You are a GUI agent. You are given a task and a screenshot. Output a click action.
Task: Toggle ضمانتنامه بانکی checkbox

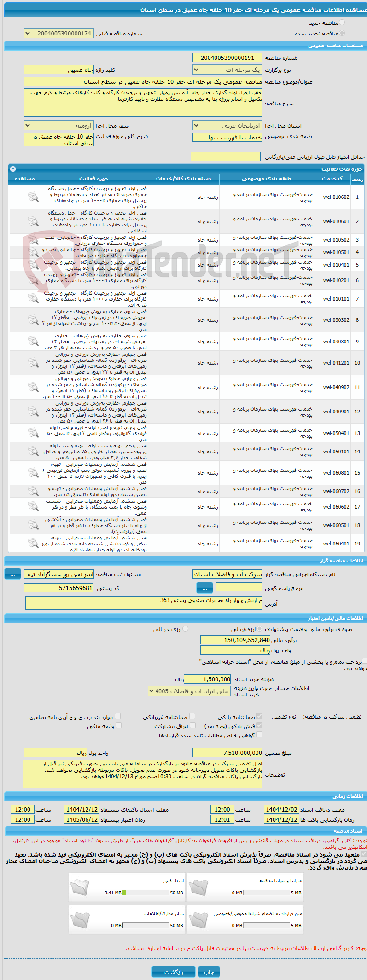[259, 716]
